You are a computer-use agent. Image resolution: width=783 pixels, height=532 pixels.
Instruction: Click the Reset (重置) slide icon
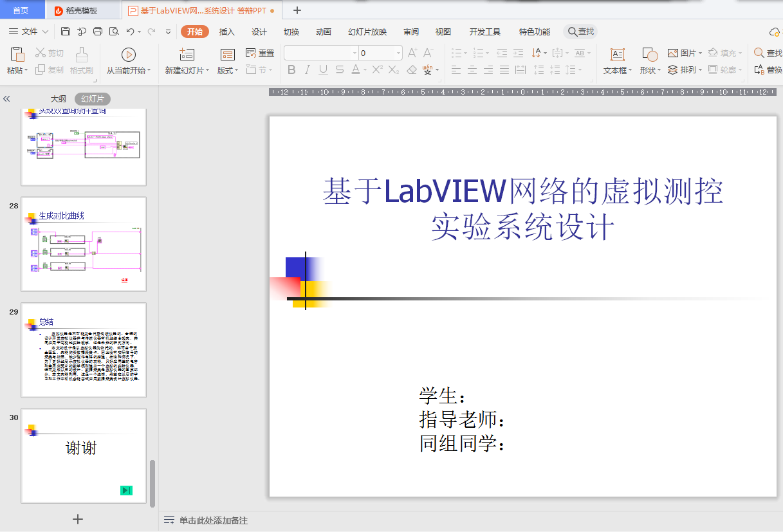point(251,53)
